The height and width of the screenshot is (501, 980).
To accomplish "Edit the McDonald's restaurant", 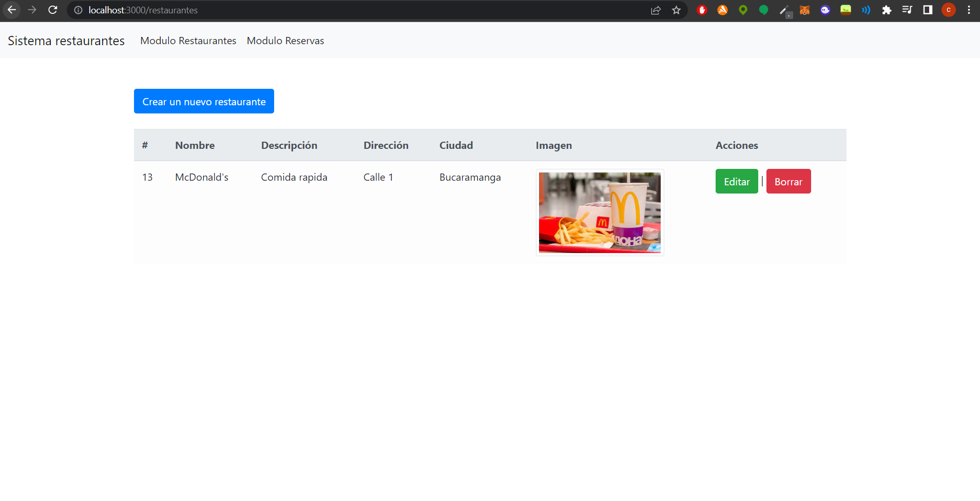I will 737,181.
